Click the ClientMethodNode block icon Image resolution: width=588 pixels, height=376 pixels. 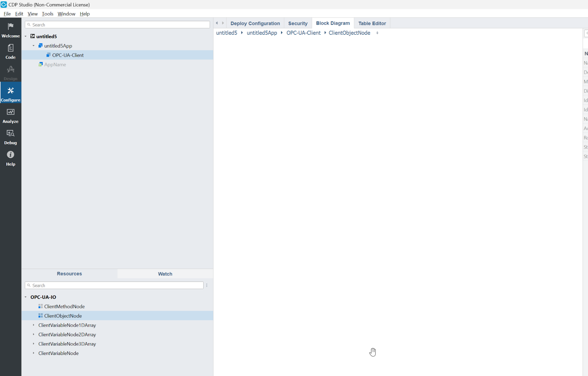coord(40,306)
